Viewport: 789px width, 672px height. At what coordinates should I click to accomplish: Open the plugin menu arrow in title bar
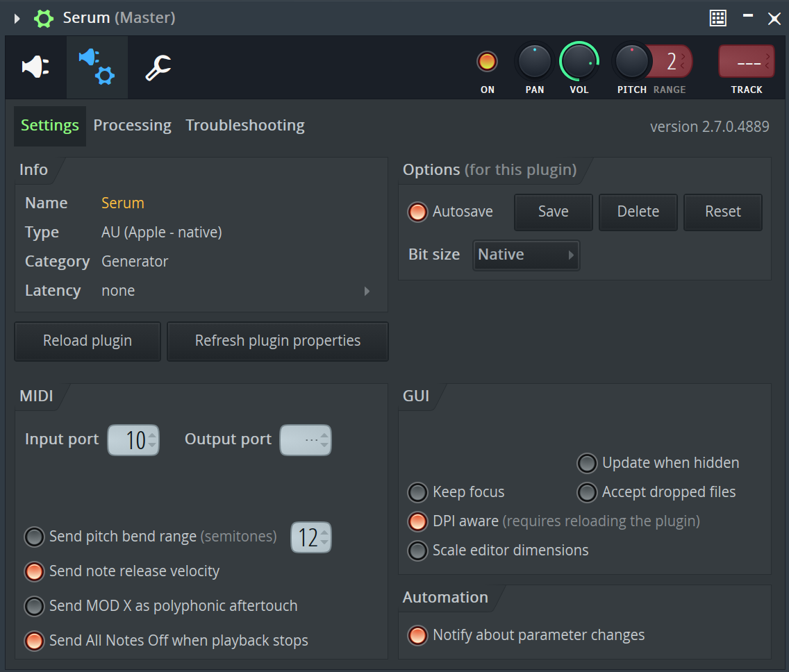17,19
